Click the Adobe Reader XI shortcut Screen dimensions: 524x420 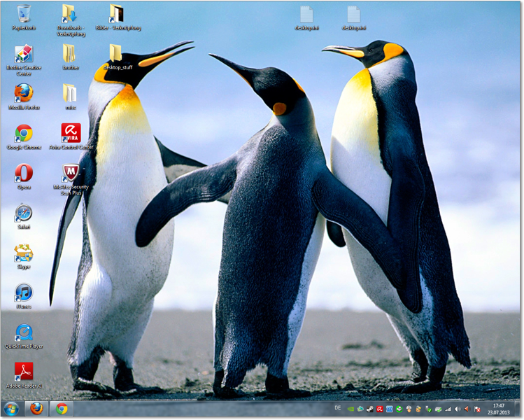click(x=24, y=371)
